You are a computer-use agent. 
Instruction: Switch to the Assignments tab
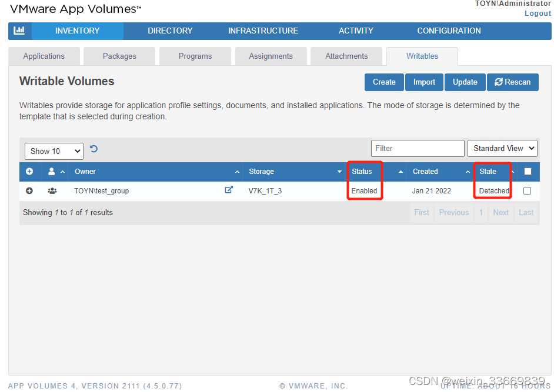[271, 56]
